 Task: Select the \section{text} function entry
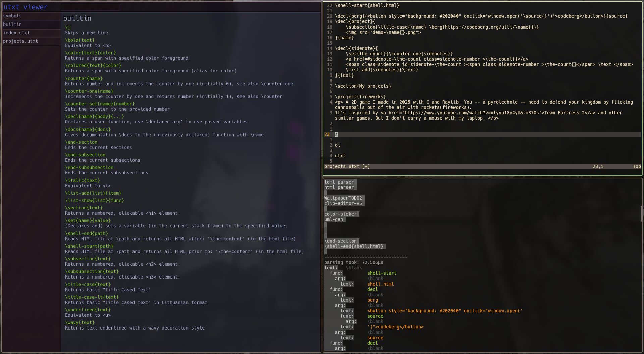[84, 208]
